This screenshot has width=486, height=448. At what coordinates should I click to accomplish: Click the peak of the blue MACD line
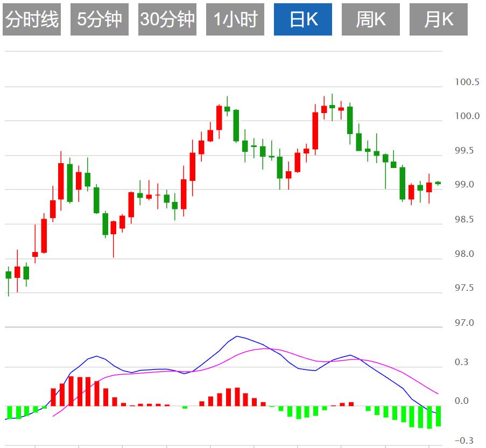point(236,336)
